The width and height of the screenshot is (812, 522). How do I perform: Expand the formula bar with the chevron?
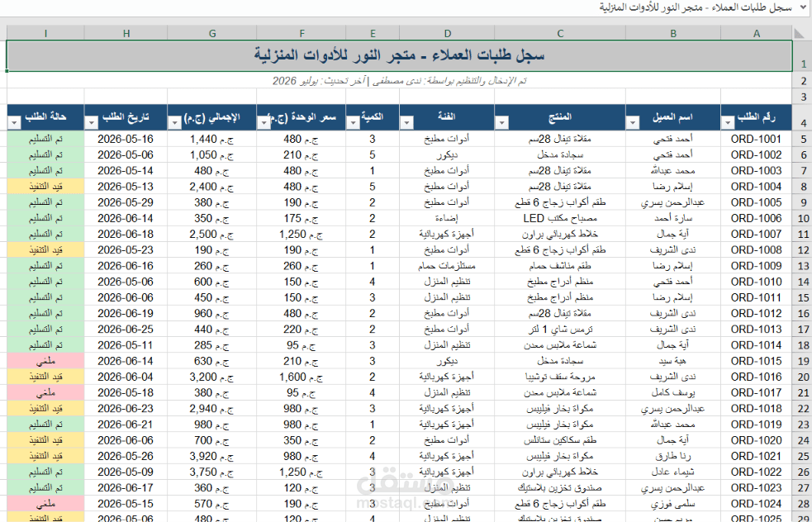point(802,7)
